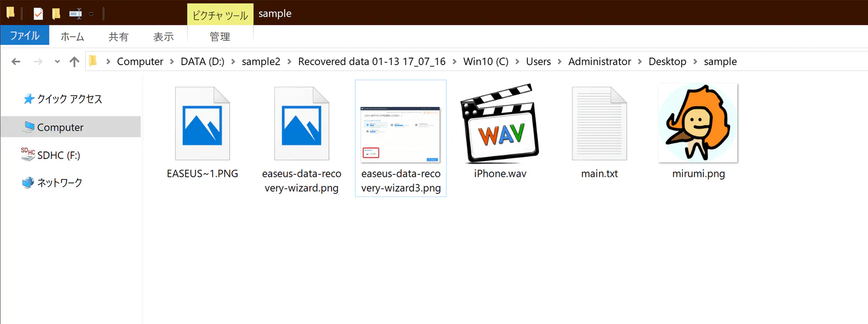Select ネットワーク in navigation pane
The image size is (868, 324).
[60, 183]
